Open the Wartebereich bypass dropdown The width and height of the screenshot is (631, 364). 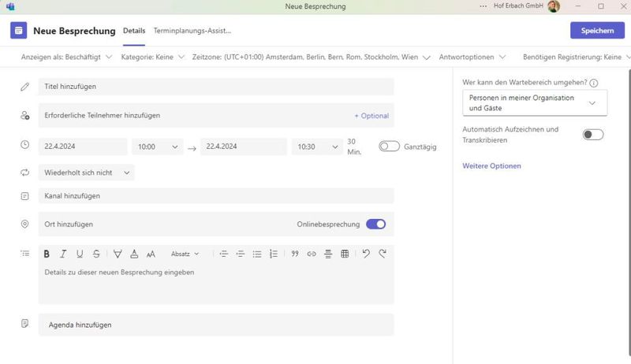pyautogui.click(x=534, y=102)
